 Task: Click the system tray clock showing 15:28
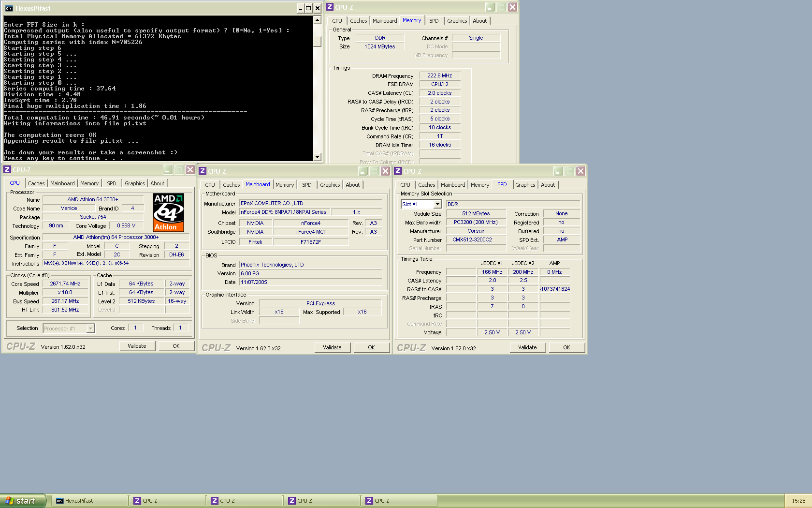click(x=798, y=501)
